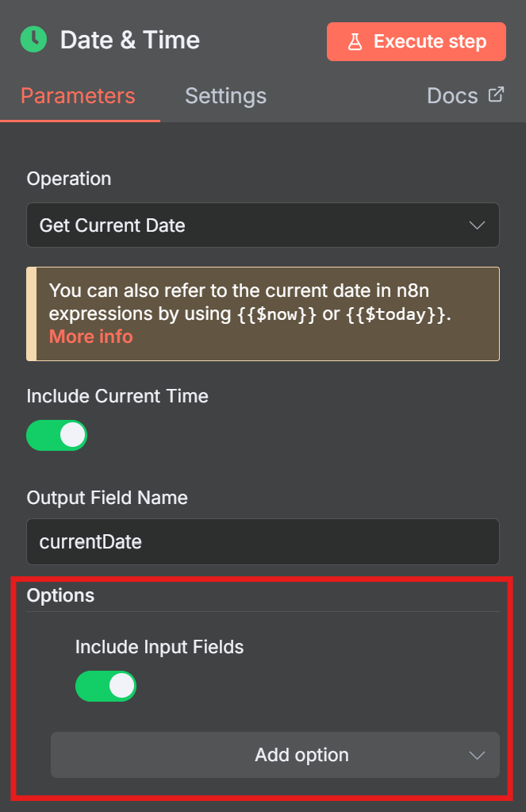Click the chevron arrow in the Operation field

coord(477,225)
